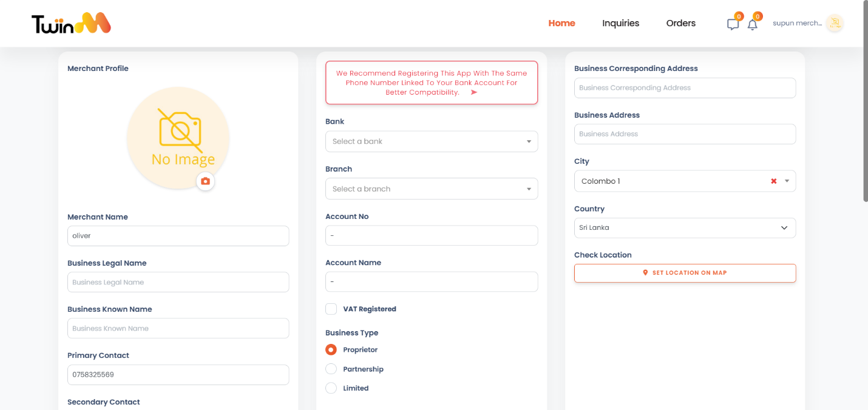Open the messages chat icon
This screenshot has height=410, width=868.
click(732, 23)
